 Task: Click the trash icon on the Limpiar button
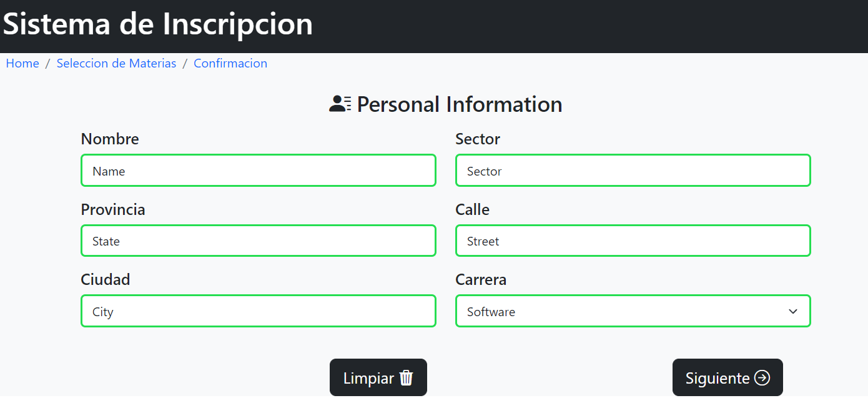(x=406, y=377)
